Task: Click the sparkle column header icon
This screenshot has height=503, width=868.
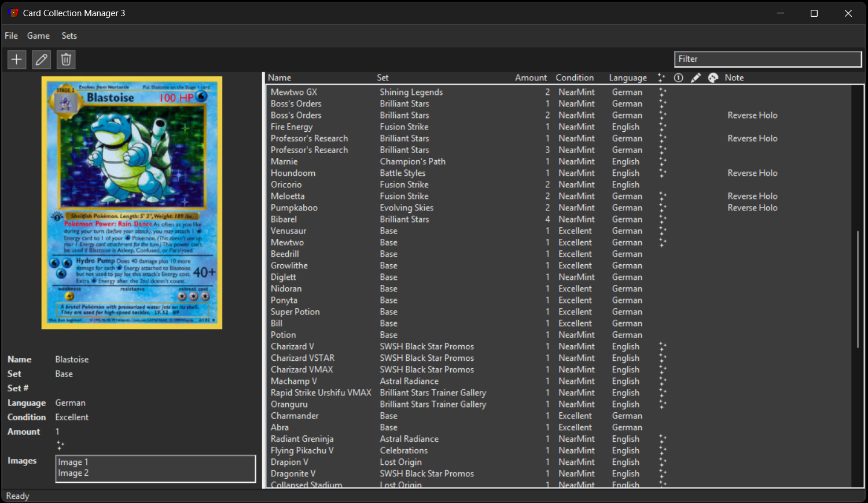Action: coord(661,77)
